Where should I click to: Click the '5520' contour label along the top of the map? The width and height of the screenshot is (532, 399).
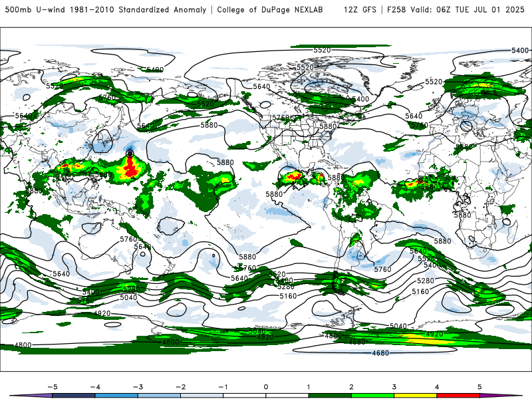pos(322,51)
